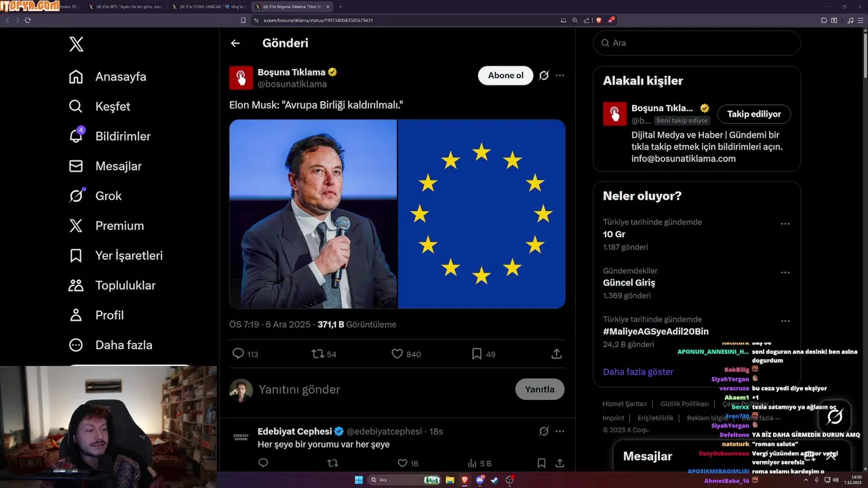868x488 pixels.
Task: Click the Yanıtla button
Action: coord(540,389)
